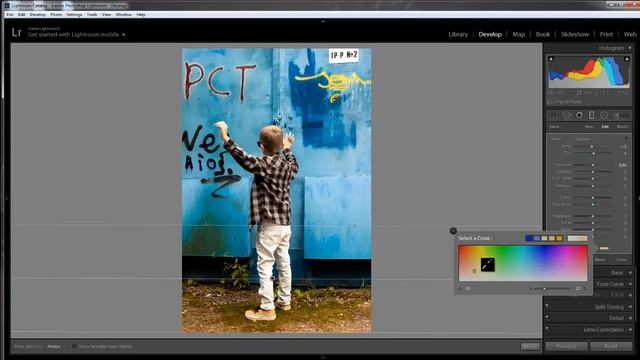The height and width of the screenshot is (360, 640).
Task: Open the Lightroom mobile dropdown arrow
Action: click(x=124, y=35)
